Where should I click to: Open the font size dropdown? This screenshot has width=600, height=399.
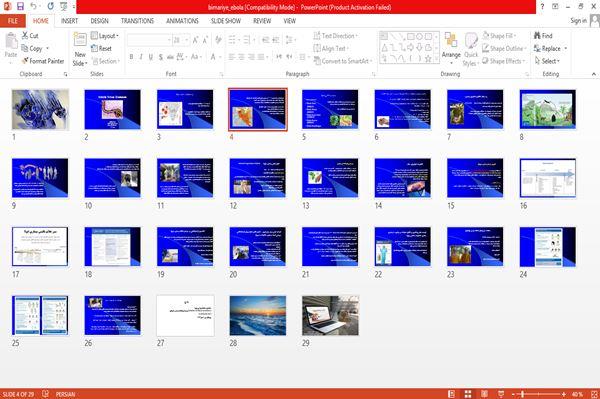186,40
